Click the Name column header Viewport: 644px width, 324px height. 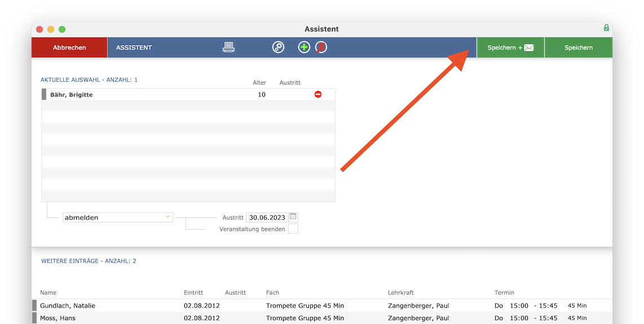(x=48, y=292)
